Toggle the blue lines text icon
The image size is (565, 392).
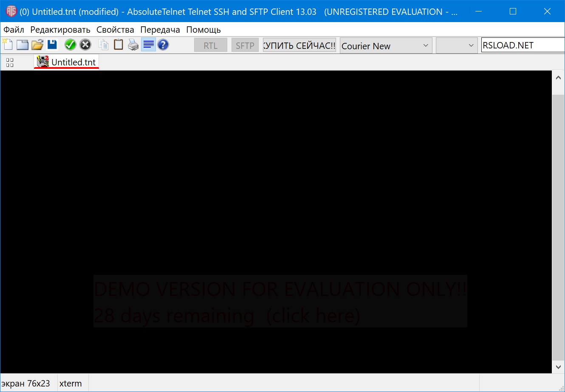tap(149, 45)
